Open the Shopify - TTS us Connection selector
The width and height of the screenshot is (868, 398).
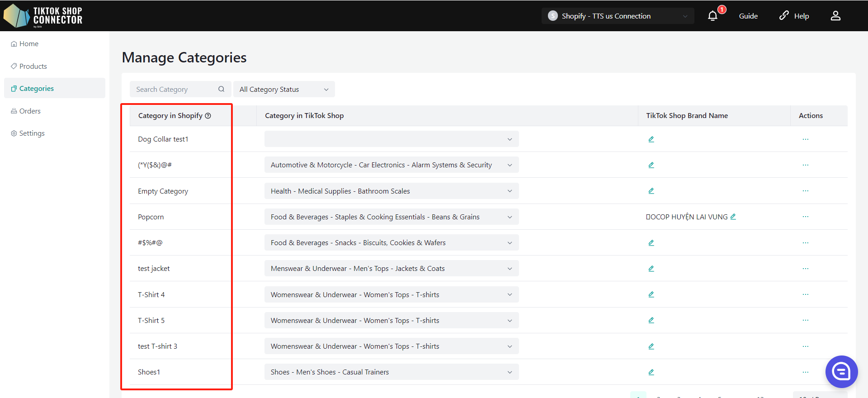pyautogui.click(x=618, y=16)
